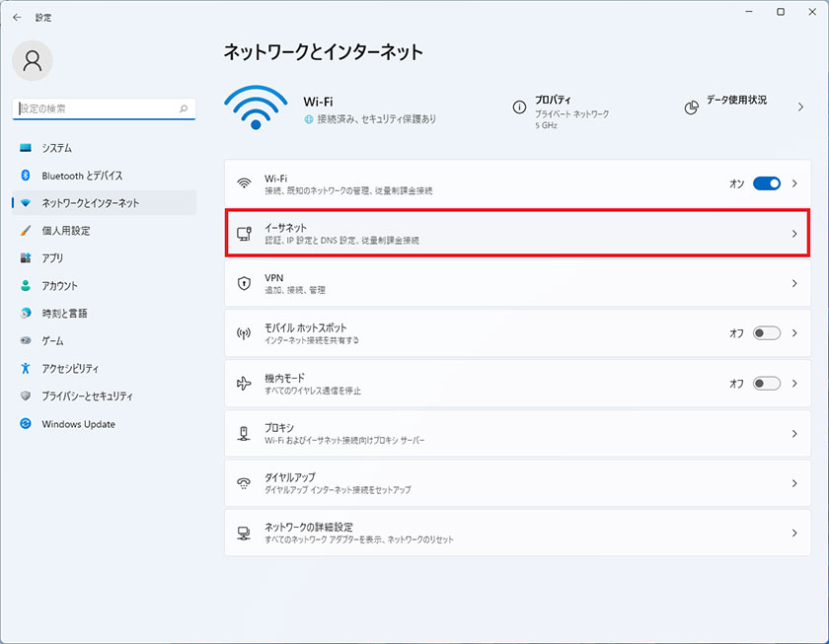Select システム in the sidebar

56,148
